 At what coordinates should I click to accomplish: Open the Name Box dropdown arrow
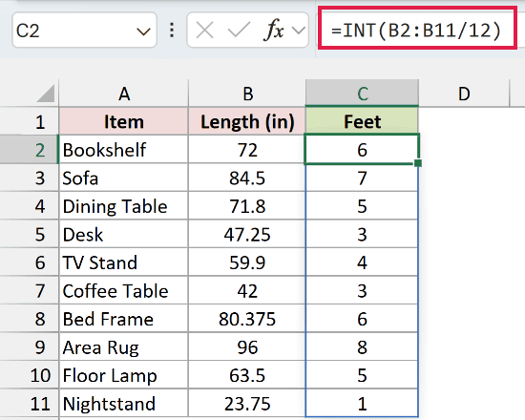(143, 31)
